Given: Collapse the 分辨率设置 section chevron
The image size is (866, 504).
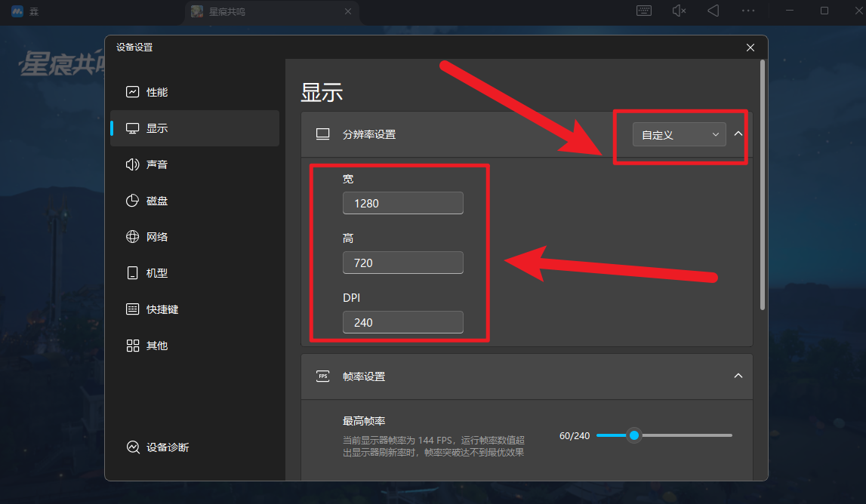Looking at the screenshot, I should (x=738, y=134).
